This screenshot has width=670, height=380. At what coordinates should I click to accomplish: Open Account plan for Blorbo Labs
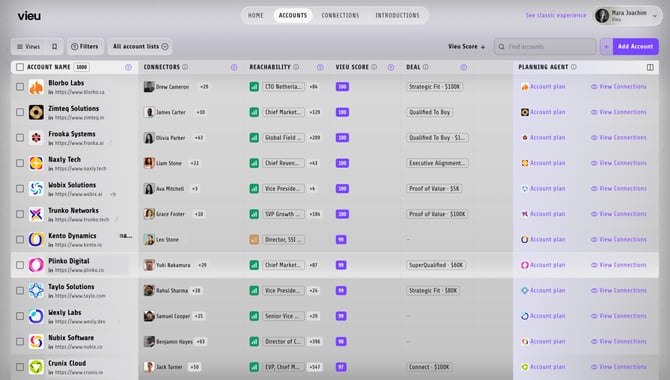543,87
